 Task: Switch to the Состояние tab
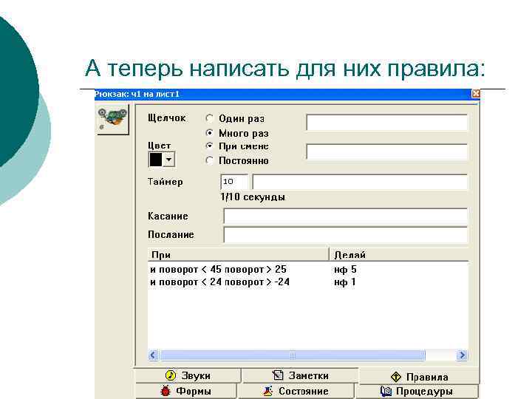[296, 391]
